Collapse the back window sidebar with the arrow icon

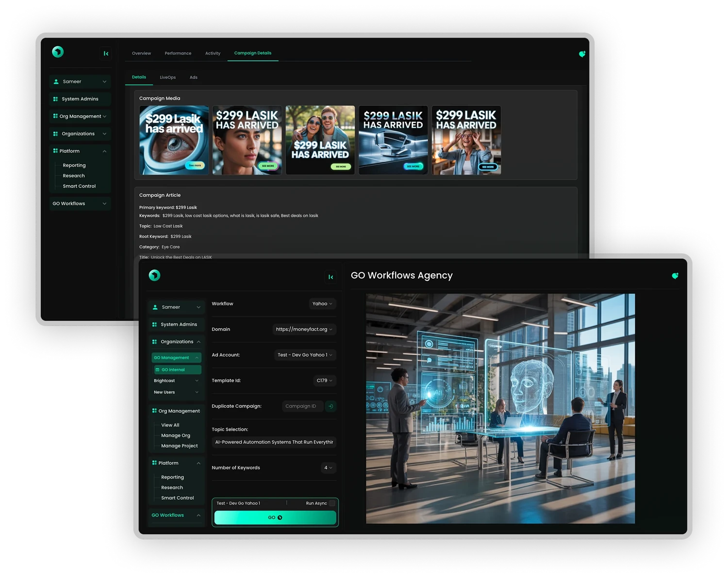pos(106,53)
